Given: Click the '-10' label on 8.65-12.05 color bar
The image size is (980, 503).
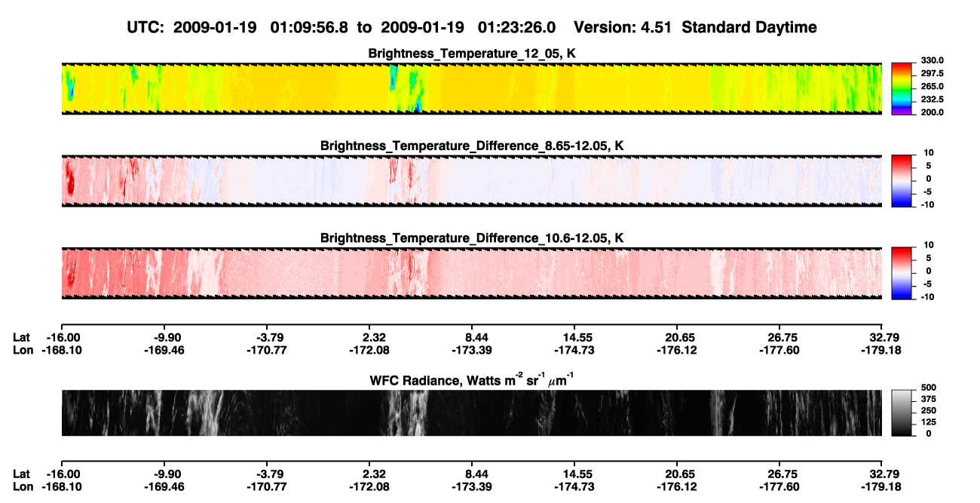Looking at the screenshot, I should 927,204.
